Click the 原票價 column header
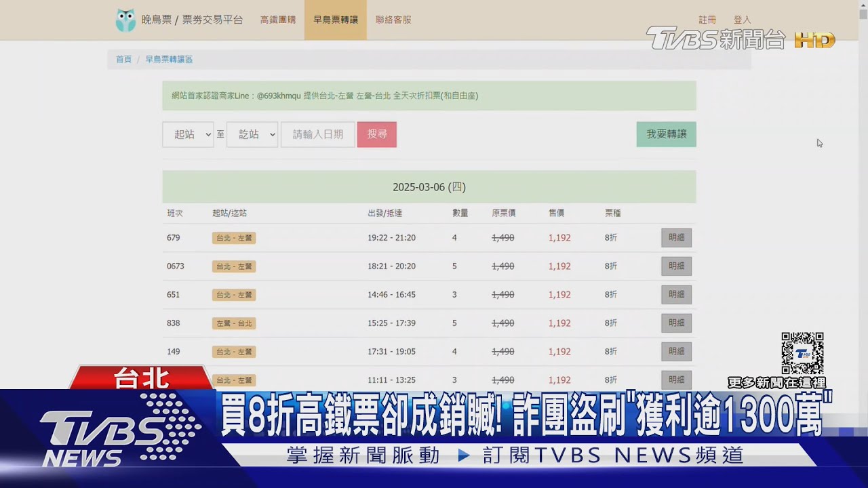 coord(504,213)
